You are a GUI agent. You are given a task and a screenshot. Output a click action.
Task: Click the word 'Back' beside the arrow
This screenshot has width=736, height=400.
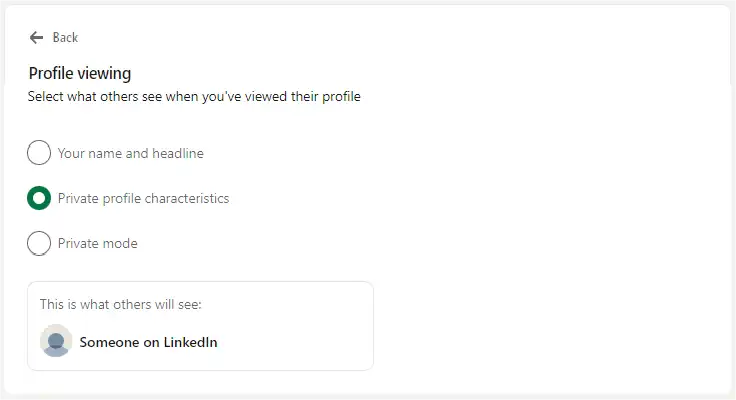coord(65,38)
